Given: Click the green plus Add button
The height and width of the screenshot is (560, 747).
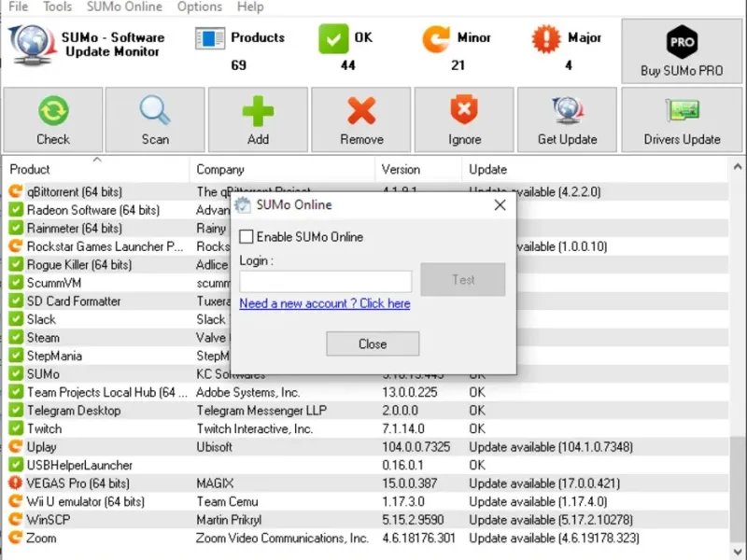Looking at the screenshot, I should (258, 120).
